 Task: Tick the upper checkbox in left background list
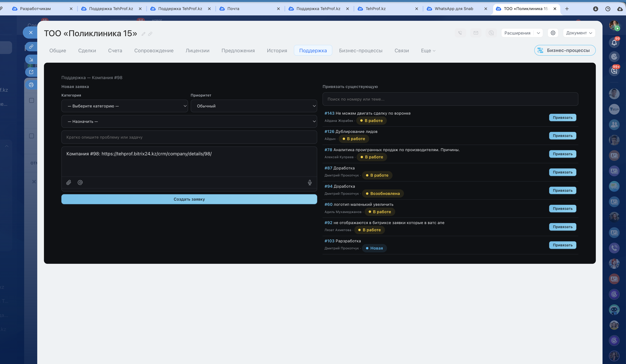pos(32,101)
